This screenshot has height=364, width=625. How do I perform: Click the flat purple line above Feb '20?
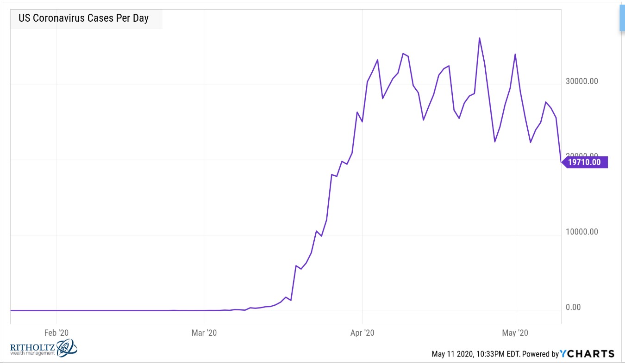tap(56, 310)
